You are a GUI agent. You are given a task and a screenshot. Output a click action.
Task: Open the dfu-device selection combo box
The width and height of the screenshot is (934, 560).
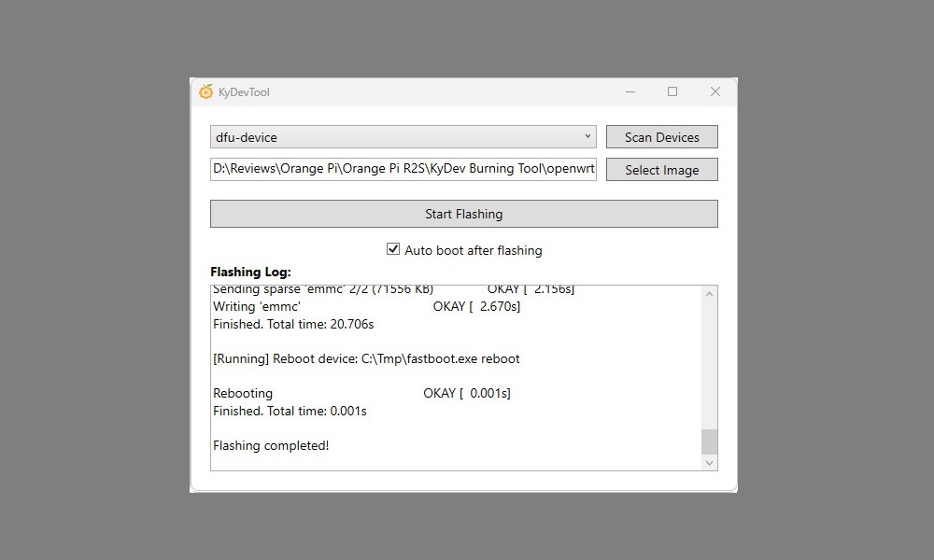pyautogui.click(x=402, y=137)
